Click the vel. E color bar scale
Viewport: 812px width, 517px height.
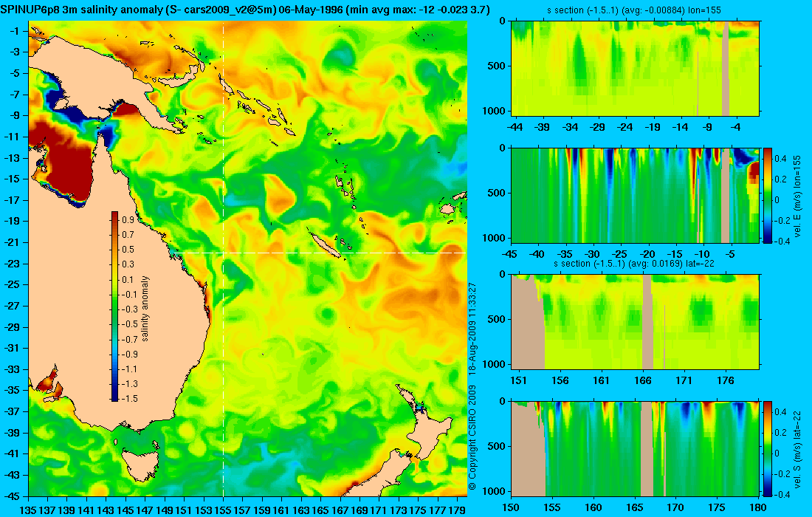(768, 195)
